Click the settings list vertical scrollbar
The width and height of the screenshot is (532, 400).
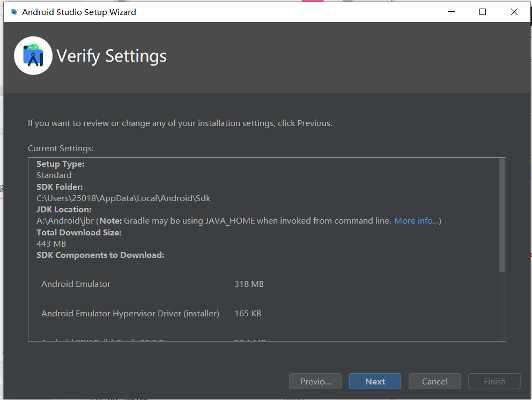coord(502,215)
